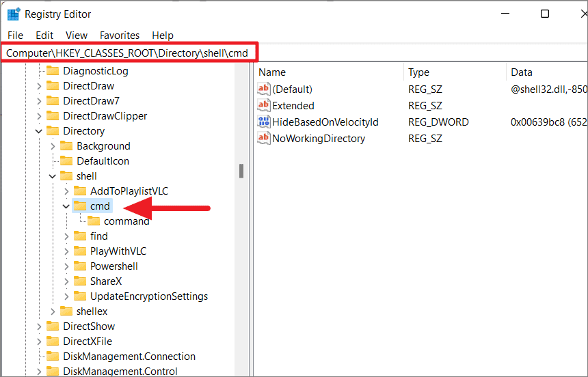Image resolution: width=588 pixels, height=377 pixels.
Task: Select the DiskManagement.Control tree key
Action: pyautogui.click(x=120, y=372)
